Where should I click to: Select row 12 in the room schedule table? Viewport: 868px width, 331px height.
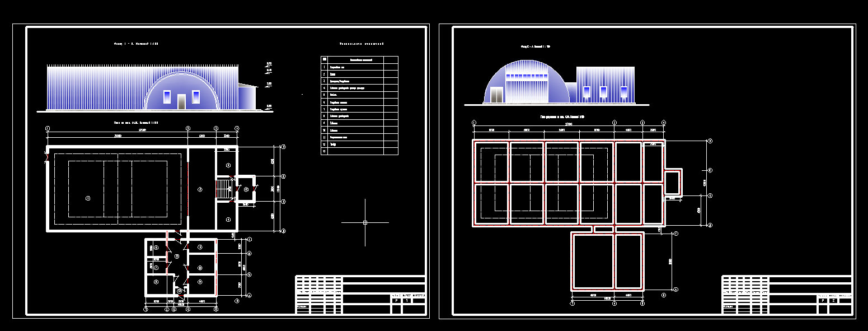(x=359, y=144)
